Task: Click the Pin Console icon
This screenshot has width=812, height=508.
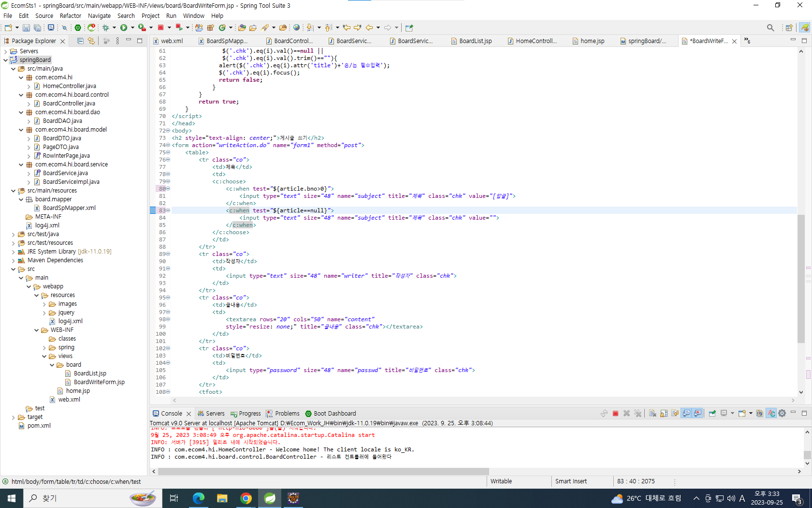Action: coord(712,413)
